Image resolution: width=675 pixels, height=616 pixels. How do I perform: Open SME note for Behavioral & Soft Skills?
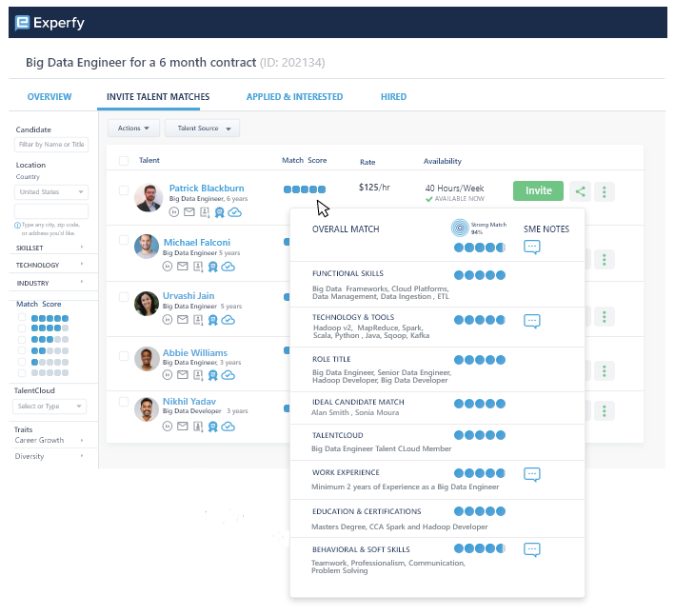pos(531,549)
